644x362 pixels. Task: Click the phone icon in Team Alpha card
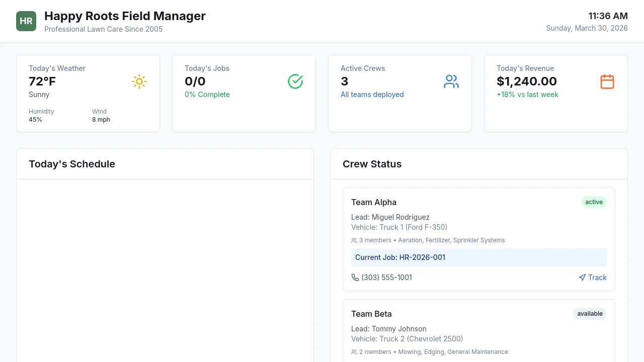pos(355,278)
